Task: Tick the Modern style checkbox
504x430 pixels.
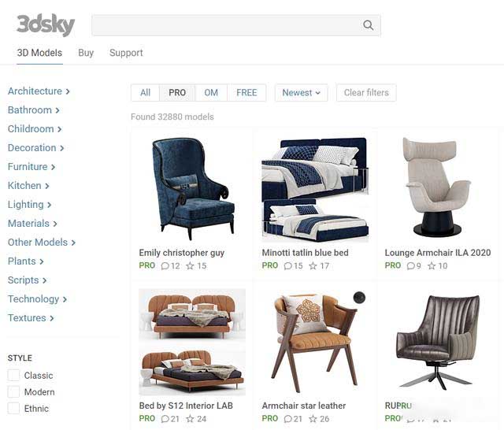Action: point(13,391)
